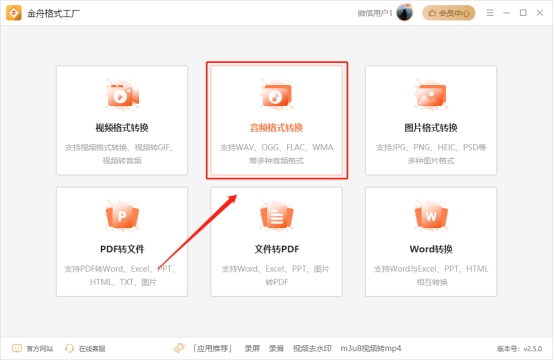Click the 金舟格式工厂 app logo
This screenshot has width=554, height=360.
(x=14, y=13)
